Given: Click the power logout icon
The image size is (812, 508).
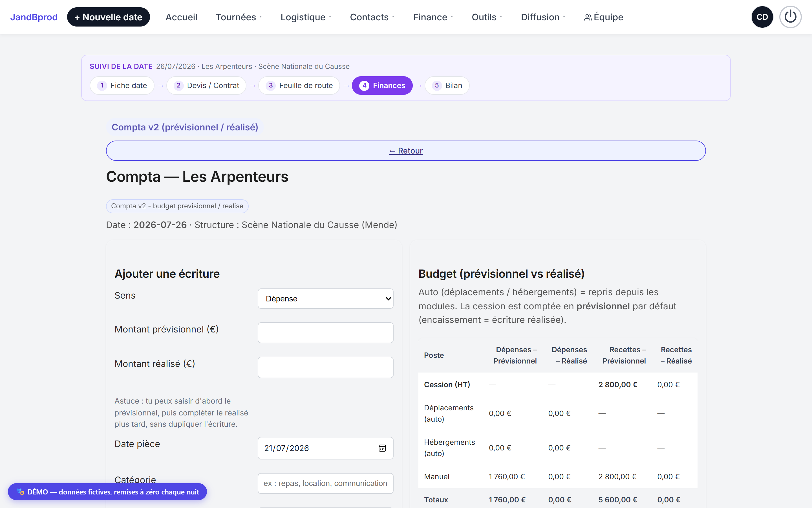Looking at the screenshot, I should pyautogui.click(x=790, y=17).
